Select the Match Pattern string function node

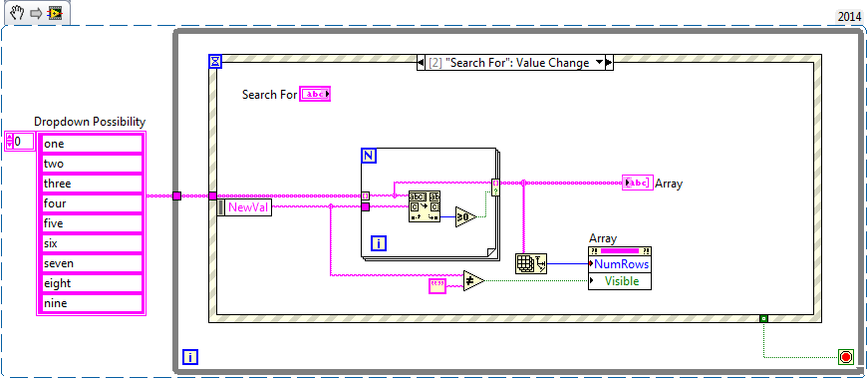click(425, 206)
